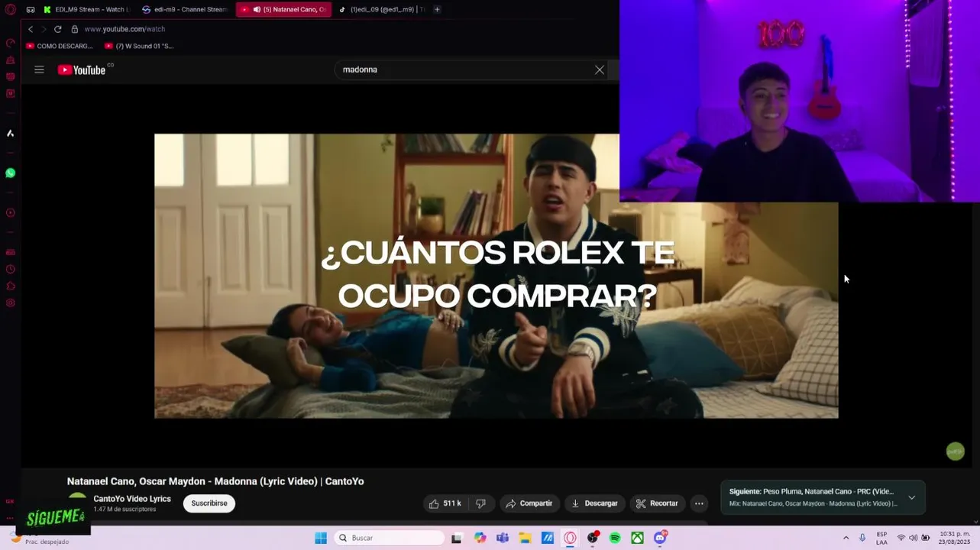Open Task View in the taskbar
This screenshot has height=550, width=980.
click(x=457, y=538)
